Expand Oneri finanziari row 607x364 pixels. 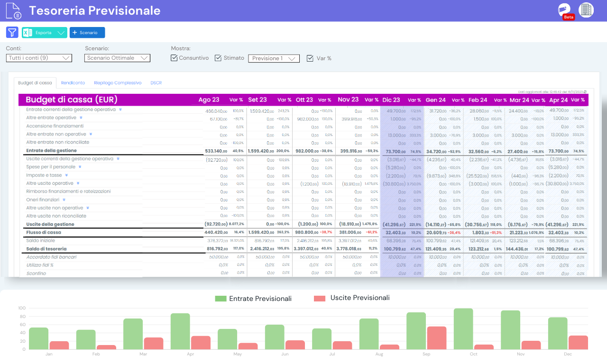click(x=64, y=200)
